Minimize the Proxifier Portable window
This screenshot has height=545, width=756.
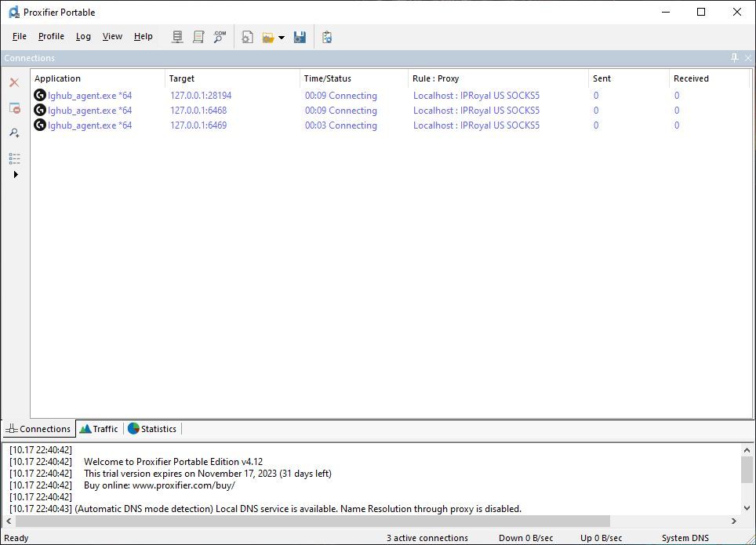tap(666, 12)
